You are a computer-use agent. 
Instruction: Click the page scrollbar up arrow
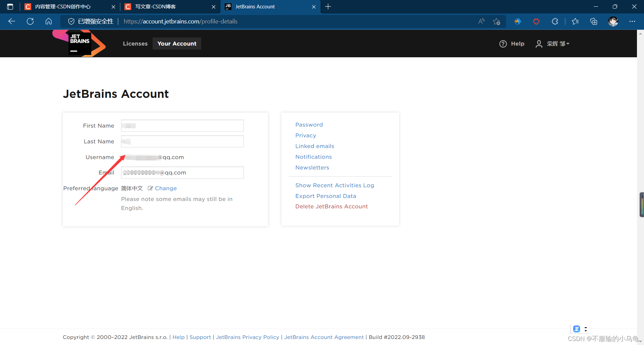(640, 33)
